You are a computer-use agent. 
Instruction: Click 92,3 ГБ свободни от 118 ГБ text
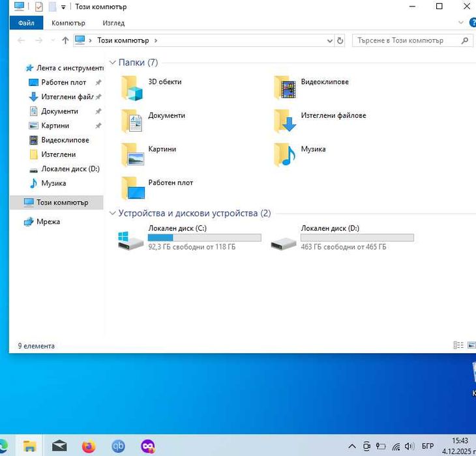192,247
